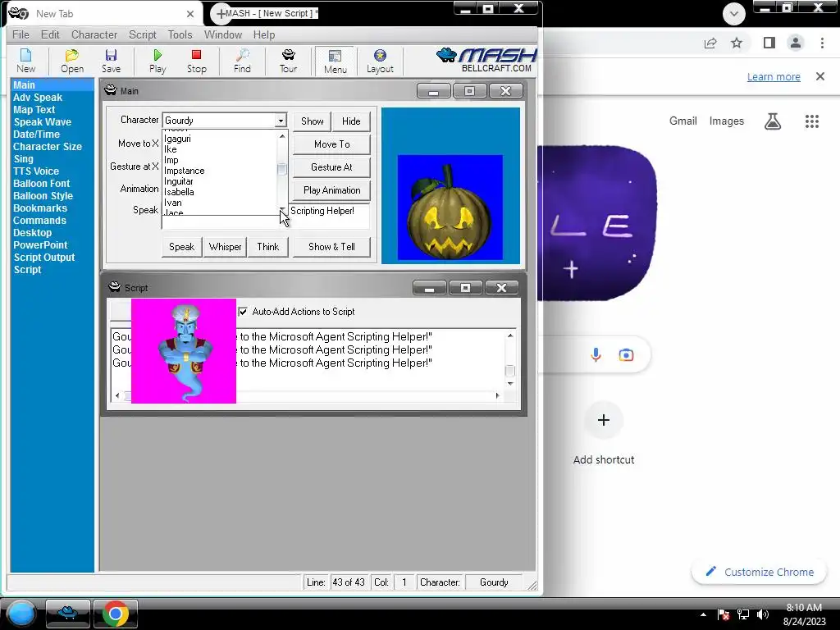Click the character list scrollbar thumb
The image size is (840, 630).
282,169
